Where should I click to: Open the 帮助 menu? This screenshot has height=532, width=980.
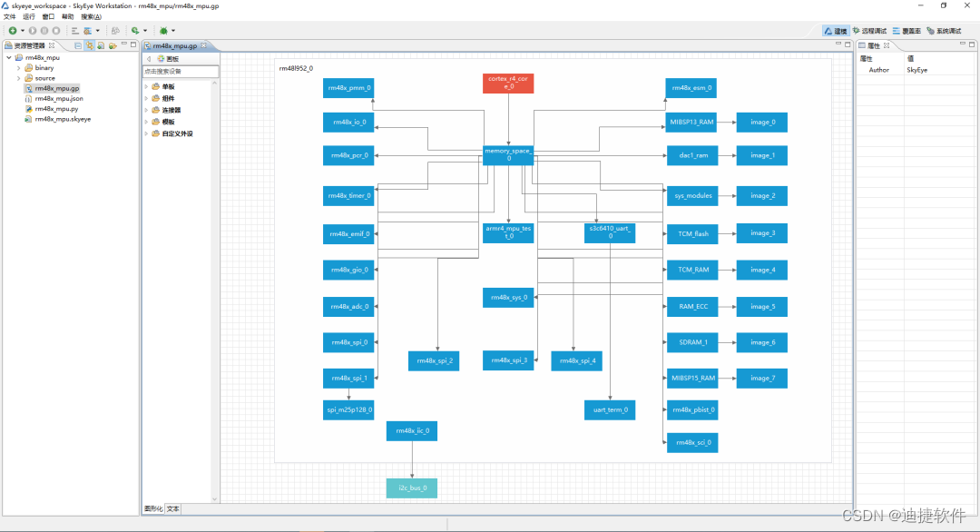[67, 17]
